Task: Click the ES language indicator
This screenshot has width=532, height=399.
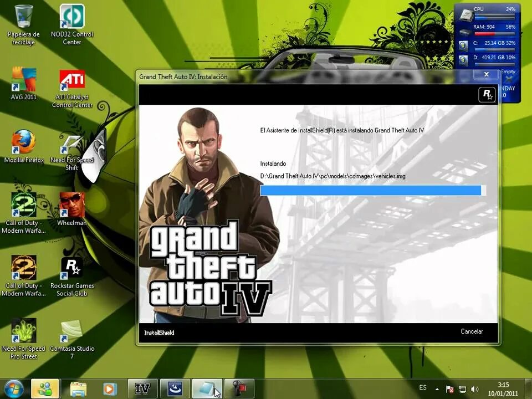Action: coord(423,387)
